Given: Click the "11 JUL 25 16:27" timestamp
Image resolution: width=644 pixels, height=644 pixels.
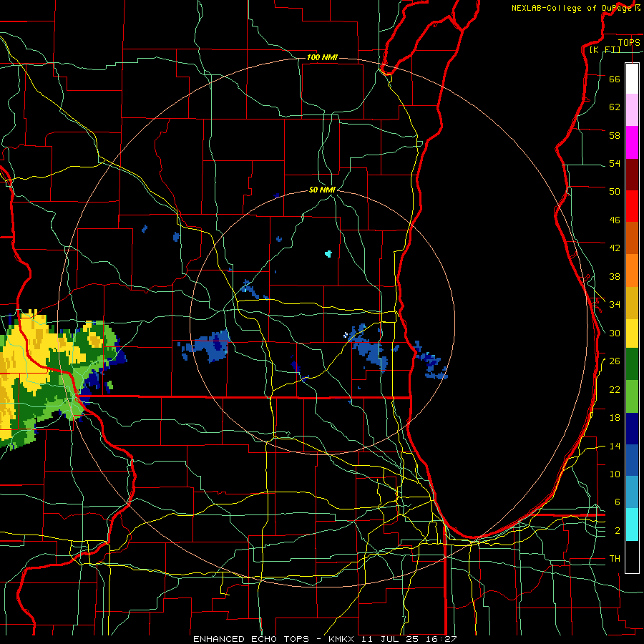Looking at the screenshot, I should 409,639.
